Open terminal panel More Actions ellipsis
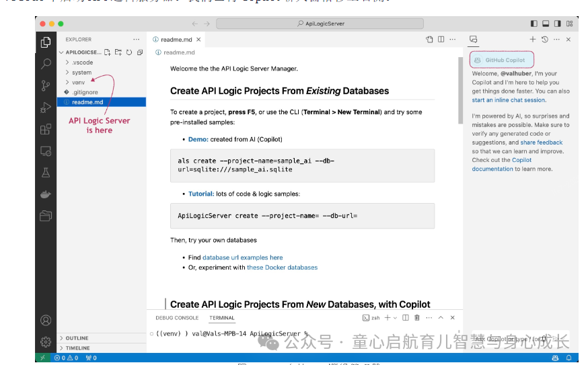Image resolution: width=588 pixels, height=365 pixels. click(x=429, y=318)
